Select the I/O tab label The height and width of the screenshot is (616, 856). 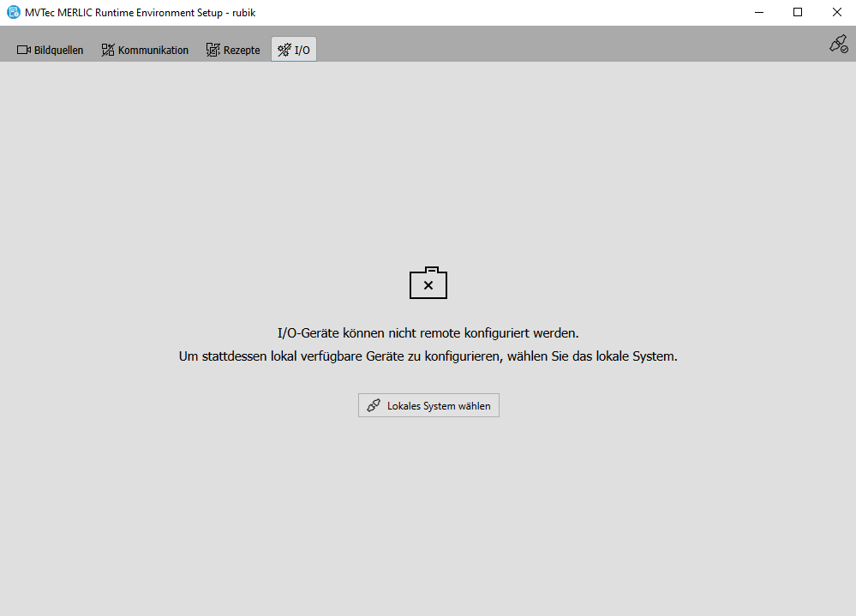pyautogui.click(x=302, y=50)
